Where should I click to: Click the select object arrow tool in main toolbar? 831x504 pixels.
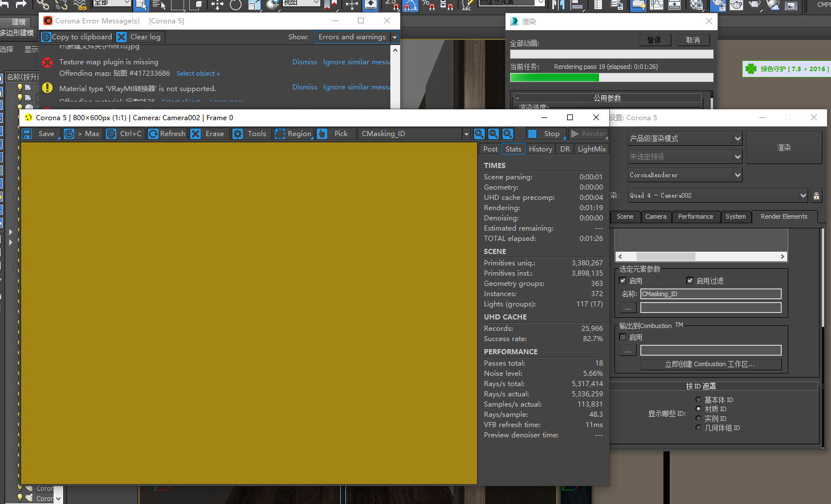coord(140,5)
